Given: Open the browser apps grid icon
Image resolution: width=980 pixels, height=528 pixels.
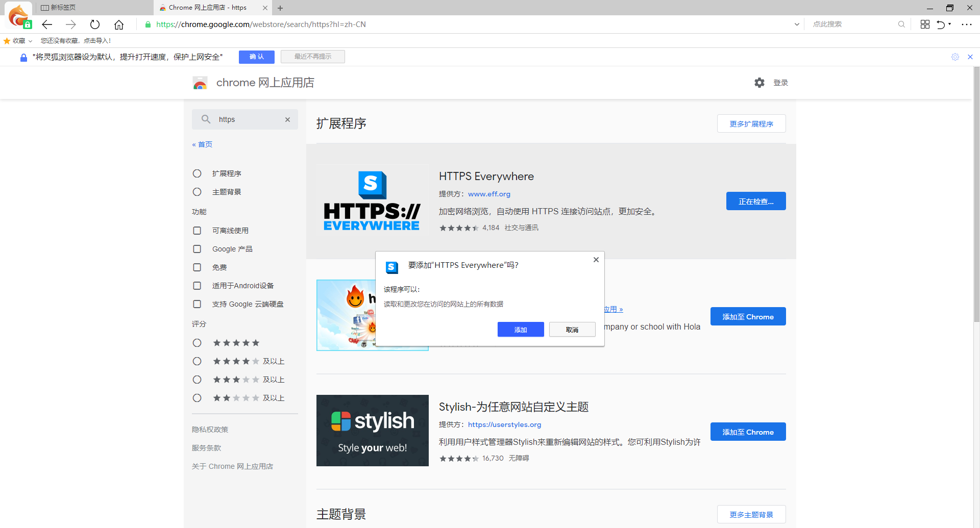Looking at the screenshot, I should pyautogui.click(x=925, y=24).
